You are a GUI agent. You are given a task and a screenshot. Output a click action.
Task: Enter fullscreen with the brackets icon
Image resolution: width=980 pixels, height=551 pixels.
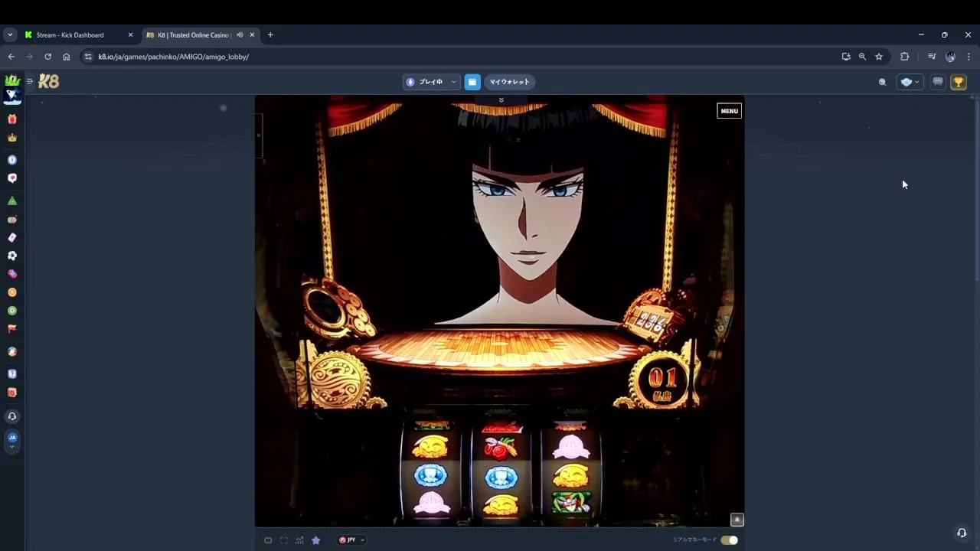click(284, 540)
